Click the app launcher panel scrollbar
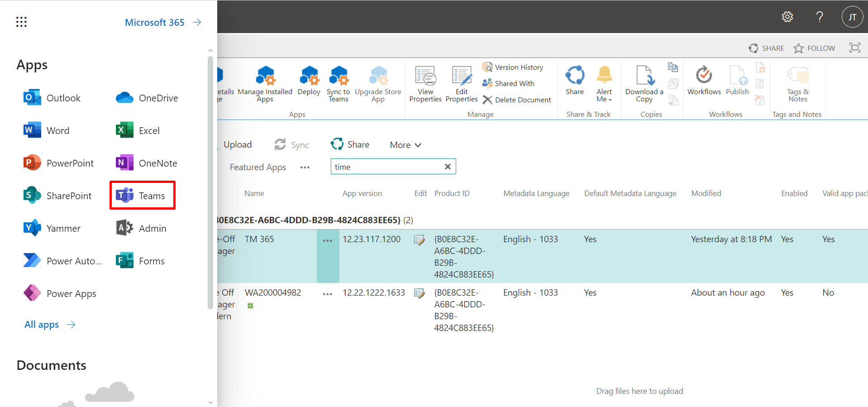The image size is (868, 407). [x=210, y=182]
